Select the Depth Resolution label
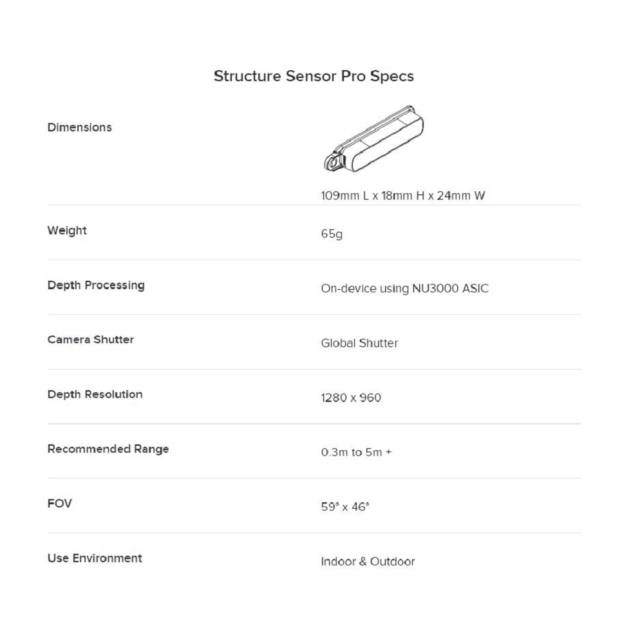 (95, 394)
